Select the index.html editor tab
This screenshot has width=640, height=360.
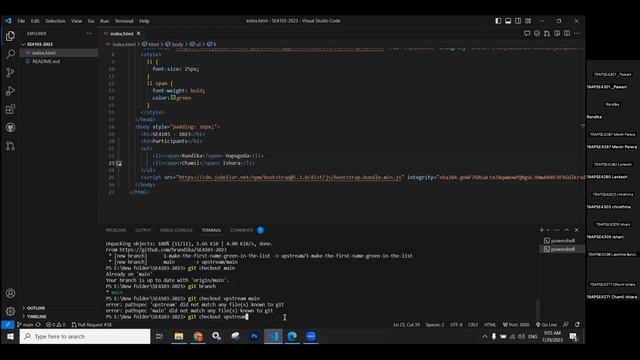point(122,33)
